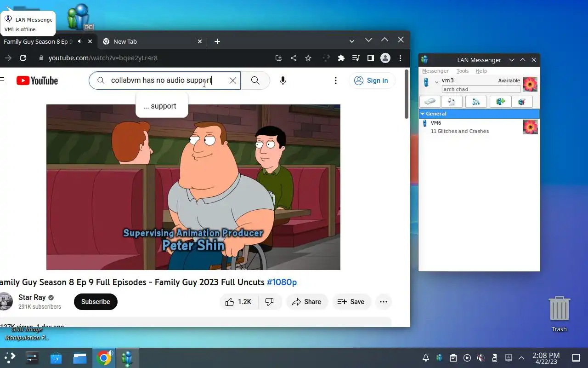Run the YouTube search with magnifier button
588x368 pixels.
(x=255, y=80)
